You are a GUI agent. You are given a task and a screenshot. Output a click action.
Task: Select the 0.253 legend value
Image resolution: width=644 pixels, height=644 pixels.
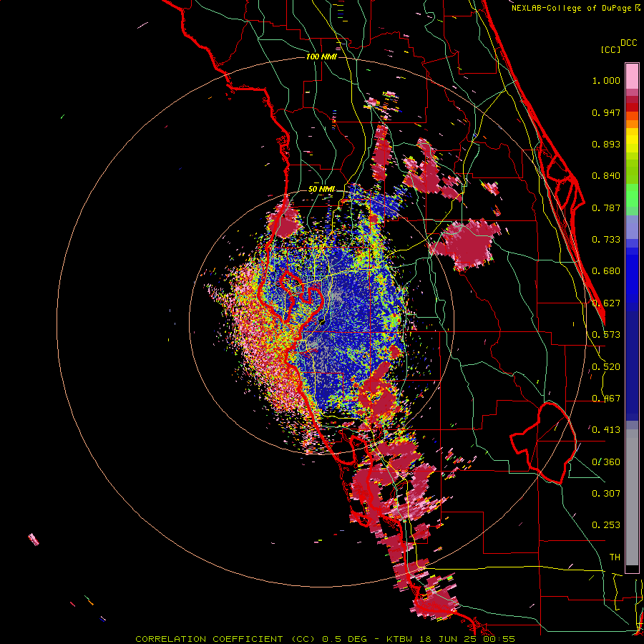(x=606, y=525)
